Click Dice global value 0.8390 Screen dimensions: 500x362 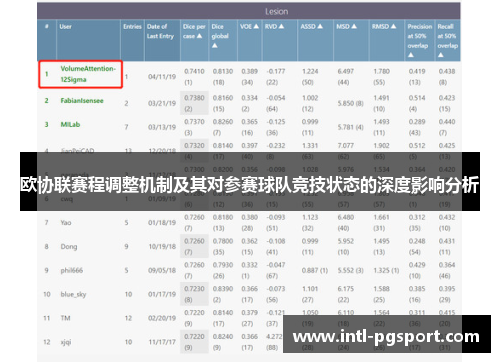[223, 289]
